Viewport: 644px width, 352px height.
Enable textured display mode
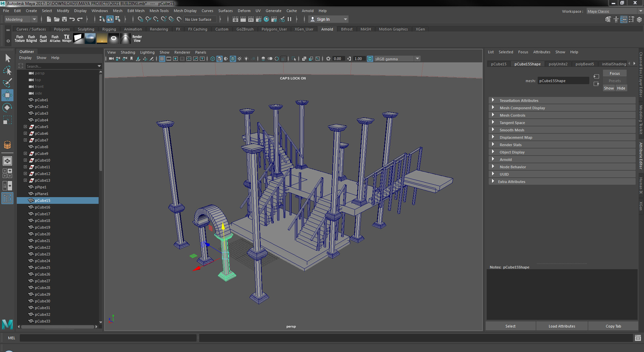click(233, 59)
